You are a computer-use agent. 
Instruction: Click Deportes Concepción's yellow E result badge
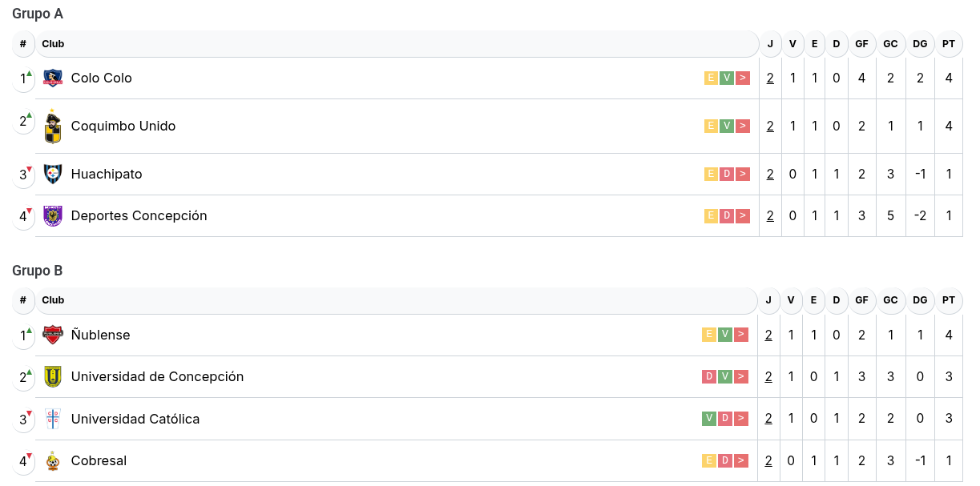711,215
